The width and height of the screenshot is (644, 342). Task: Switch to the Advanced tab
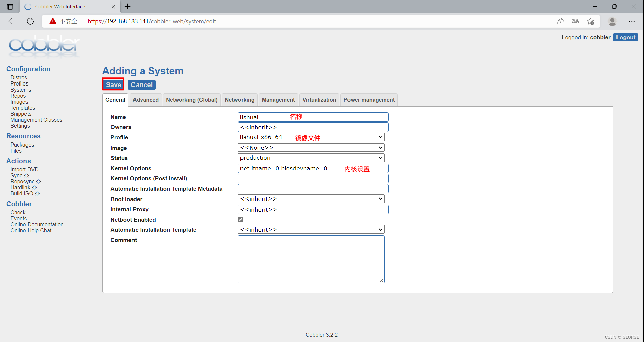click(x=146, y=100)
